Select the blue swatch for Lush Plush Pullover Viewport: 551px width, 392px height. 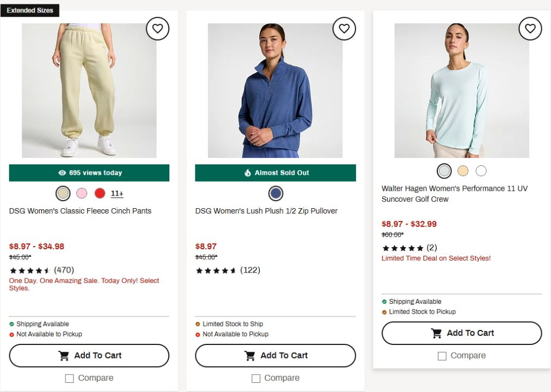pyautogui.click(x=276, y=194)
